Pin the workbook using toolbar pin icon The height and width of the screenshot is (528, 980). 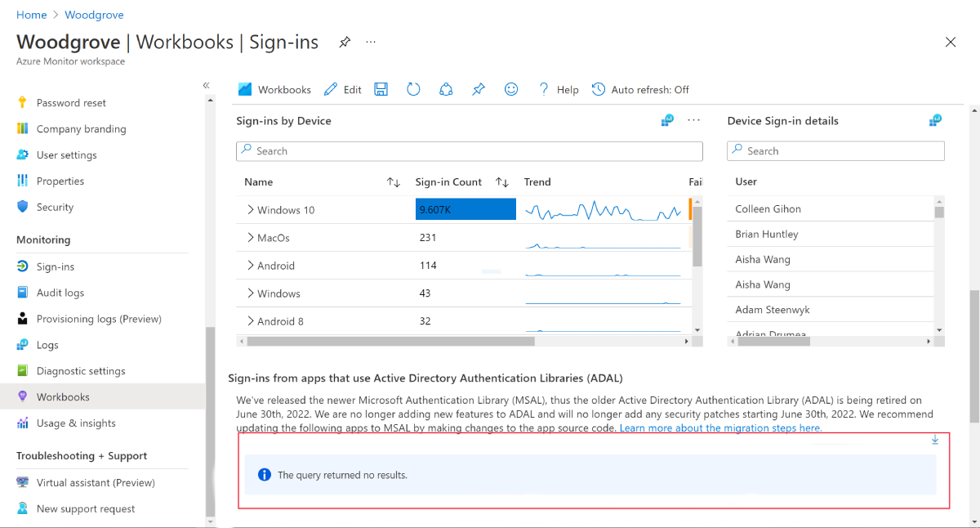(479, 89)
